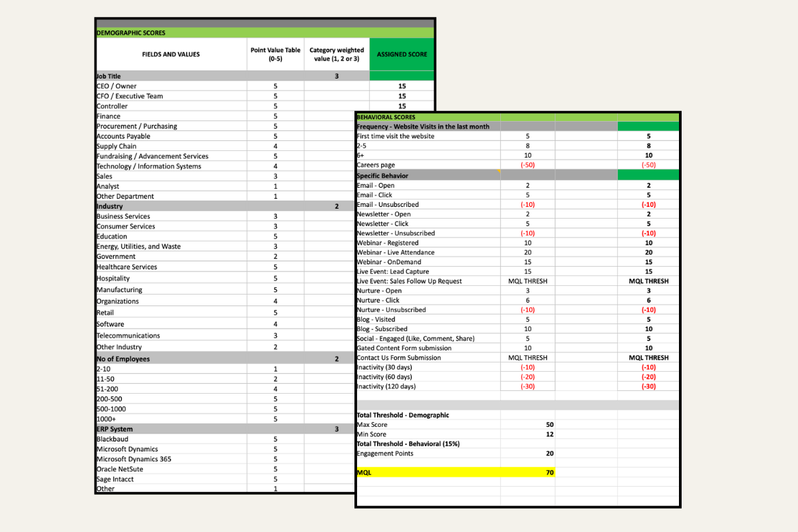
Task: Select the ASSIGNED SCORE green column header
Action: click(x=402, y=55)
